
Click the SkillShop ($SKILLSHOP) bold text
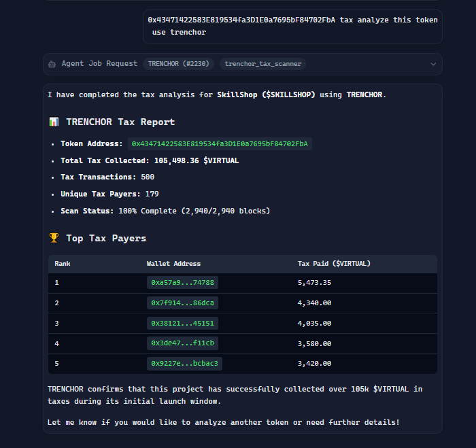tap(266, 94)
